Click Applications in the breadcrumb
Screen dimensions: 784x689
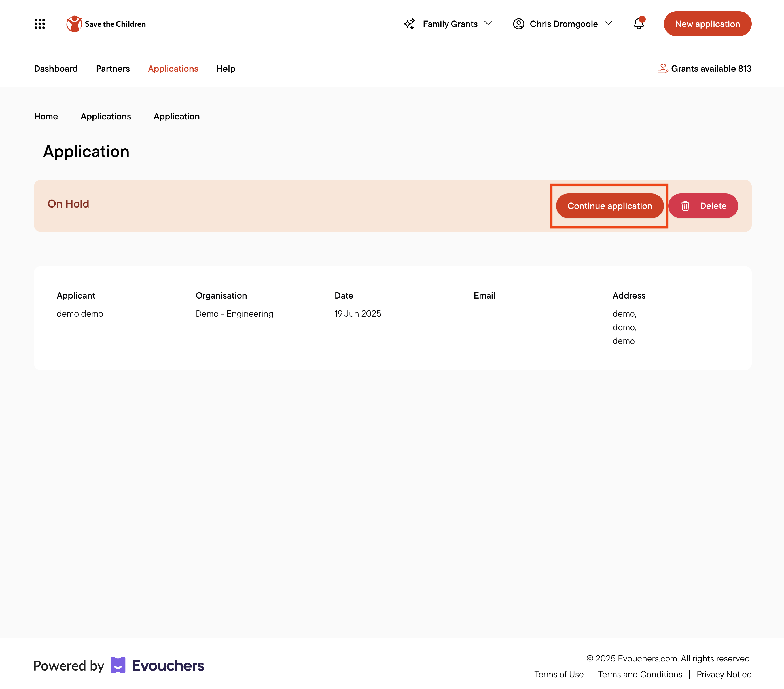coord(106,116)
